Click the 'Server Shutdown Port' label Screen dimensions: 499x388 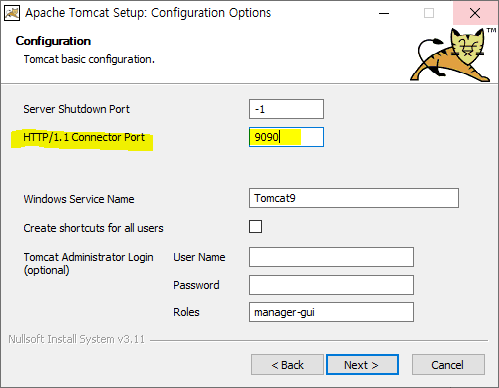[x=76, y=109]
